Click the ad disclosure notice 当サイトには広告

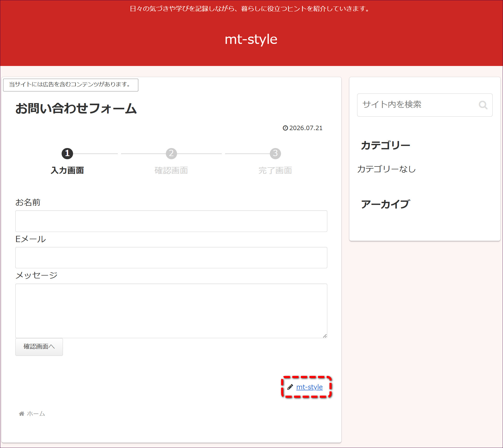coord(70,85)
